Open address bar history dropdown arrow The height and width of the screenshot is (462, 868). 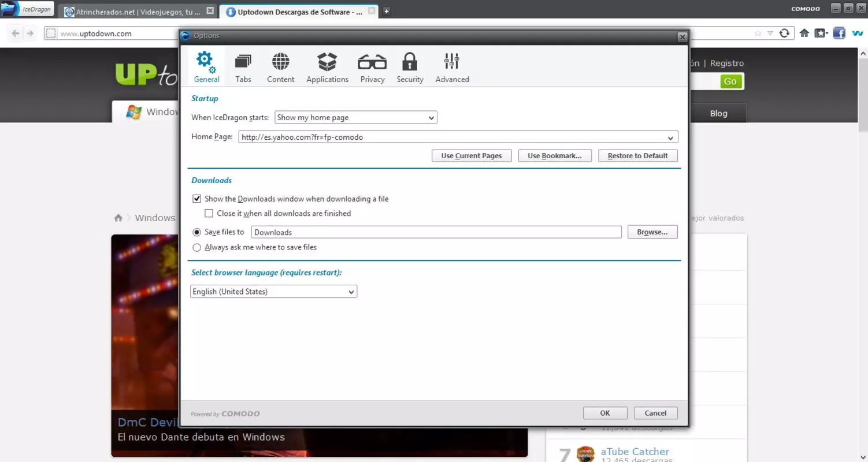pyautogui.click(x=770, y=33)
